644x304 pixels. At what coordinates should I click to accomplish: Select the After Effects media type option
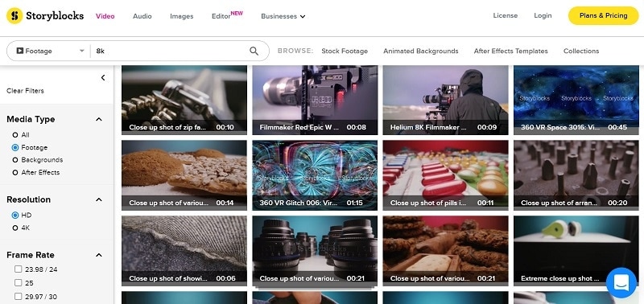click(15, 172)
